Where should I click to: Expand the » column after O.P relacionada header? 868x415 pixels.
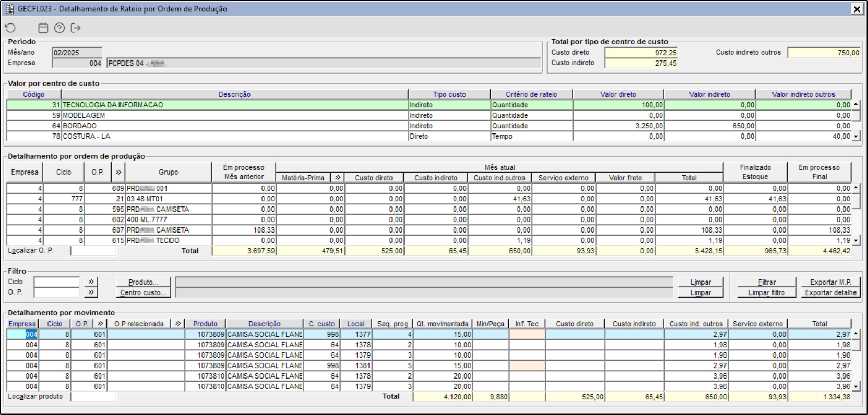178,324
